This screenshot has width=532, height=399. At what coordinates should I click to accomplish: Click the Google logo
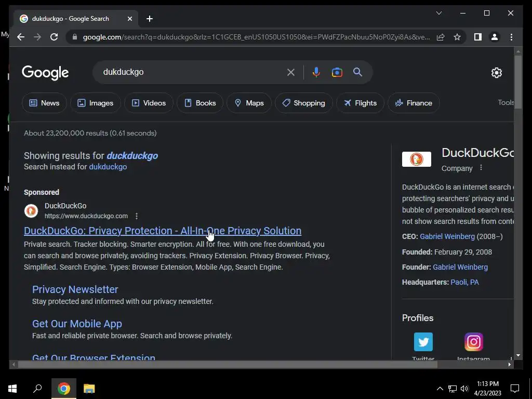point(45,73)
